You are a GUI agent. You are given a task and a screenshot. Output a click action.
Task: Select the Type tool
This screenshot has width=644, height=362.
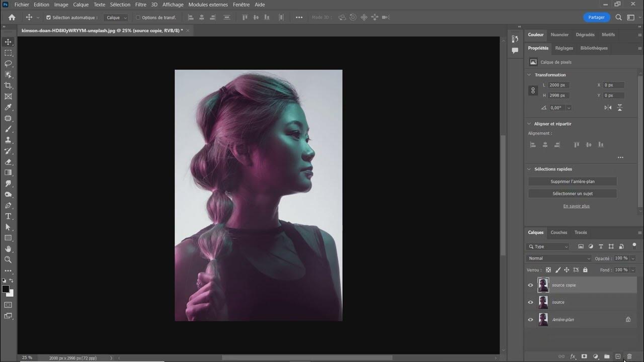click(x=8, y=216)
